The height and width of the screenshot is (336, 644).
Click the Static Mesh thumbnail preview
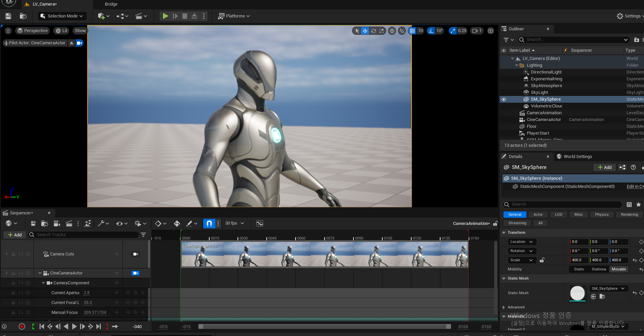(577, 293)
